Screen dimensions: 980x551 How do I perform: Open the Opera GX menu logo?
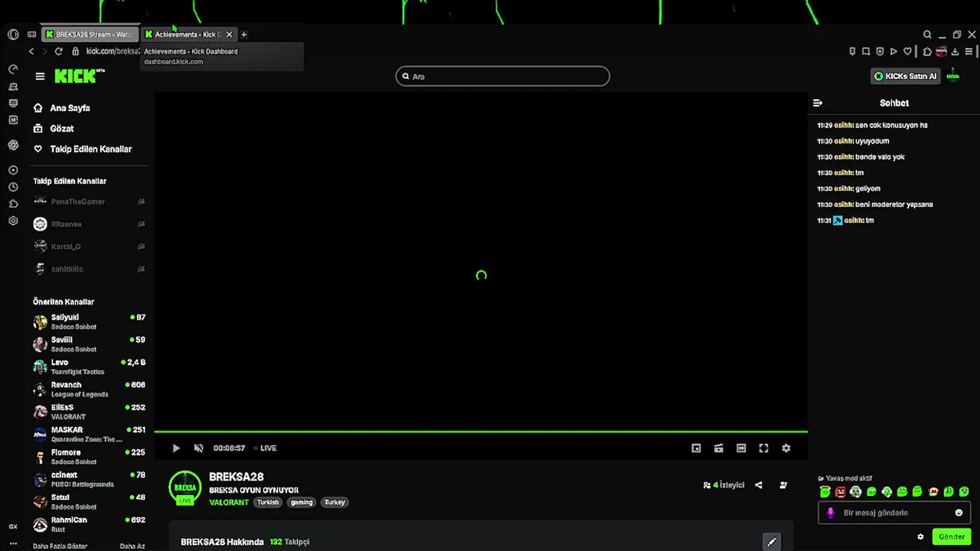click(x=13, y=34)
